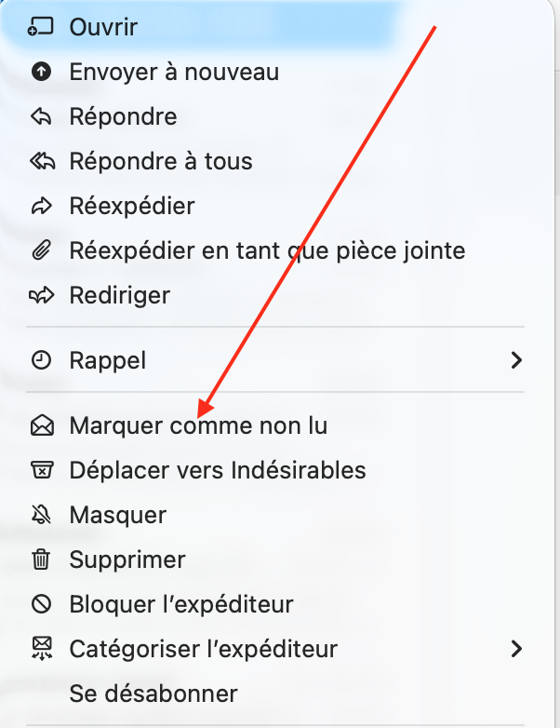Click the crossed-out bell Masquer icon
This screenshot has width=560, height=728.
click(x=41, y=515)
